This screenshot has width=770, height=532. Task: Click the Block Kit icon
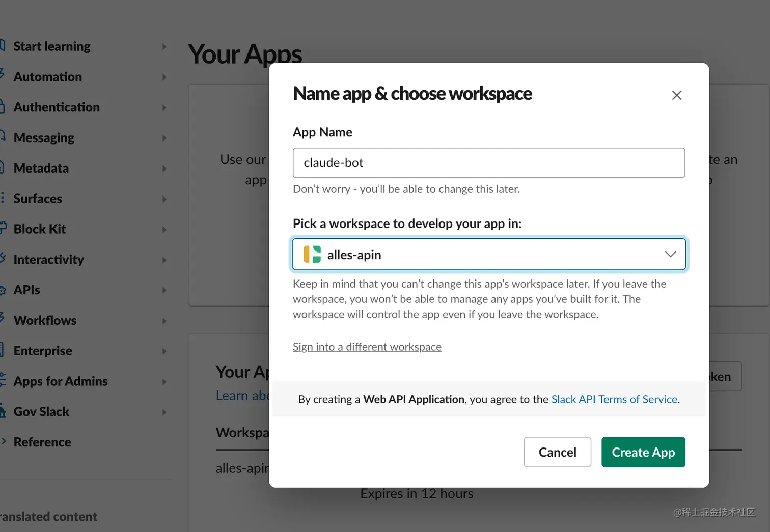tap(3, 228)
